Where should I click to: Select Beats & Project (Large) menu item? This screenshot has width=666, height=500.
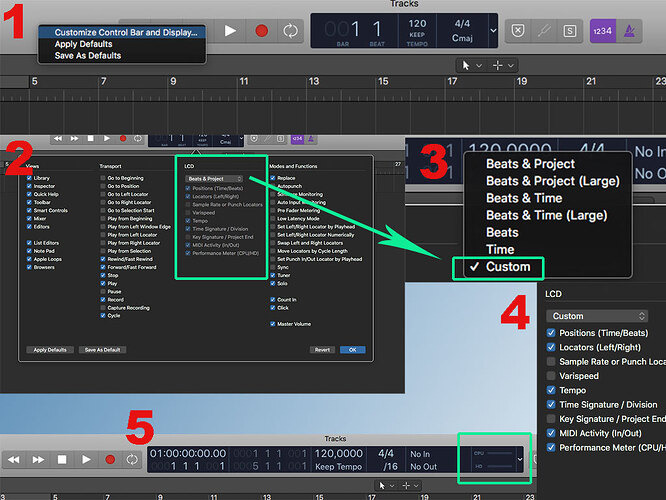pos(553,181)
